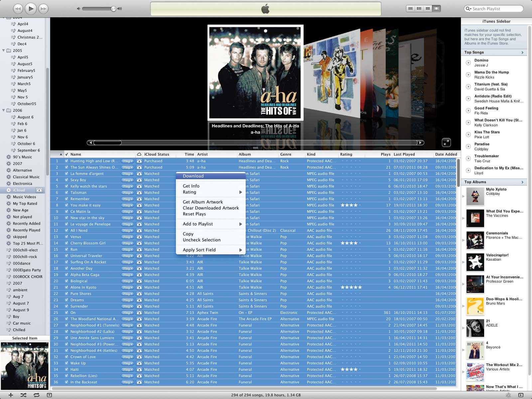This screenshot has width=532, height=399.
Task: Expand Top Songs arrow in iTunes Sidebar
Action: click(x=522, y=53)
